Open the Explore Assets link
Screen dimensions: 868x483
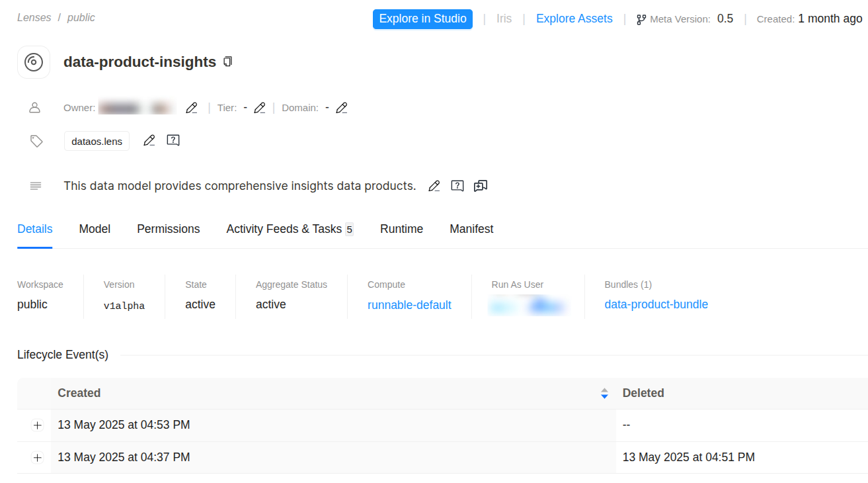tap(574, 19)
